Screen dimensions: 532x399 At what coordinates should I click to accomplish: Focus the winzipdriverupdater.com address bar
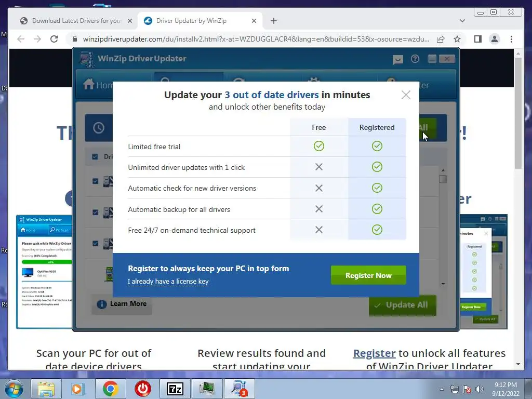pyautogui.click(x=256, y=39)
